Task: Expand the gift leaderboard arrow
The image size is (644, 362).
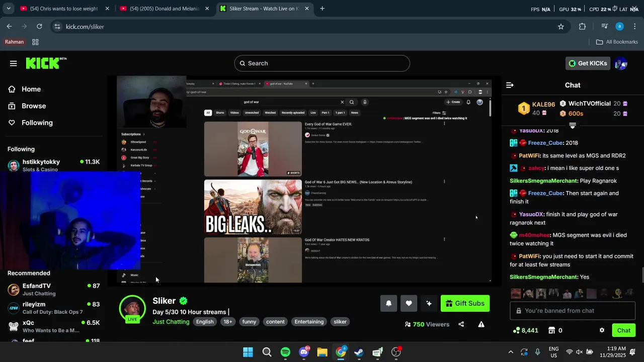Action: [x=573, y=125]
